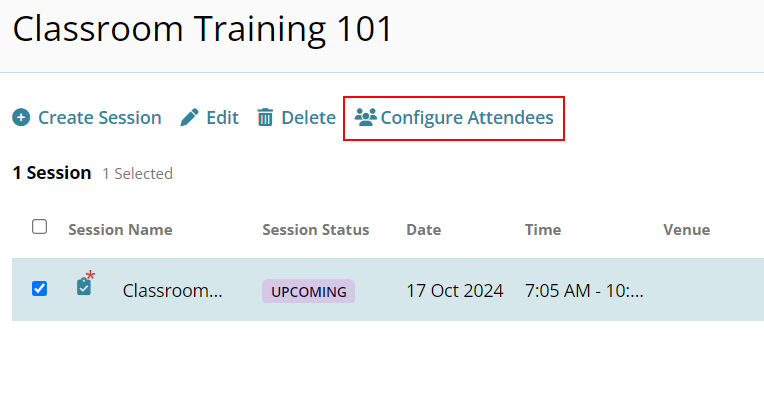Click the clipboard checkmark session icon
This screenshot has height=394, width=764.
pos(84,286)
